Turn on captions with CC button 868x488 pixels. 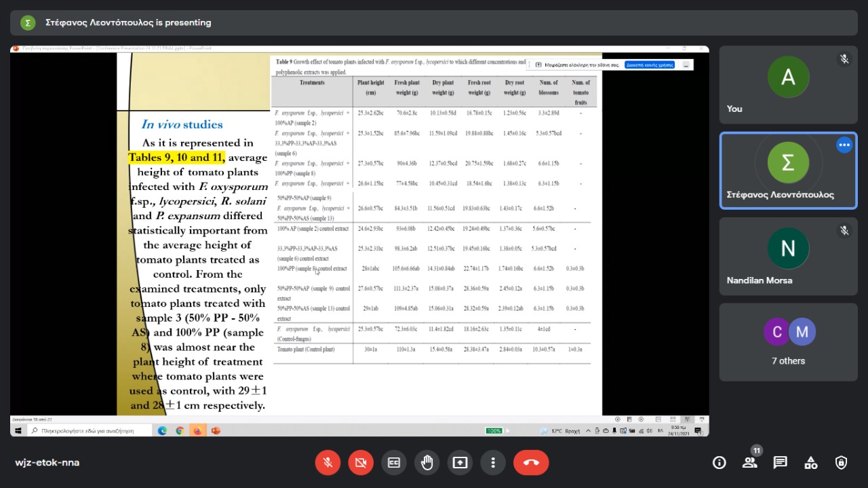pyautogui.click(x=394, y=463)
